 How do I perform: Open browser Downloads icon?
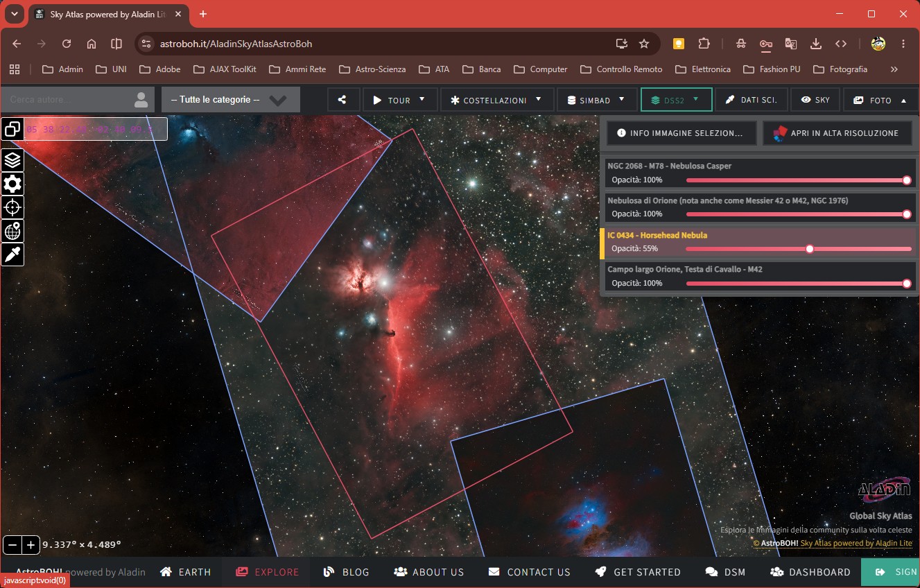tap(816, 44)
